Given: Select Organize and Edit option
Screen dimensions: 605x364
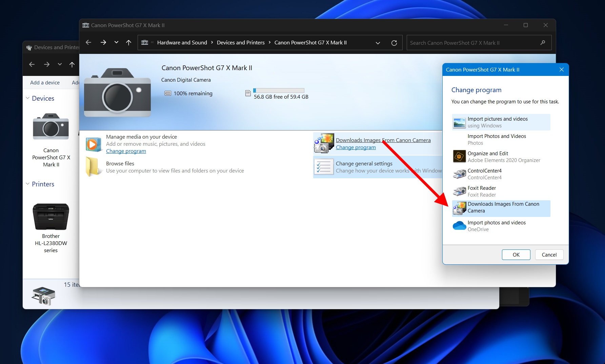Looking at the screenshot, I should (501, 157).
